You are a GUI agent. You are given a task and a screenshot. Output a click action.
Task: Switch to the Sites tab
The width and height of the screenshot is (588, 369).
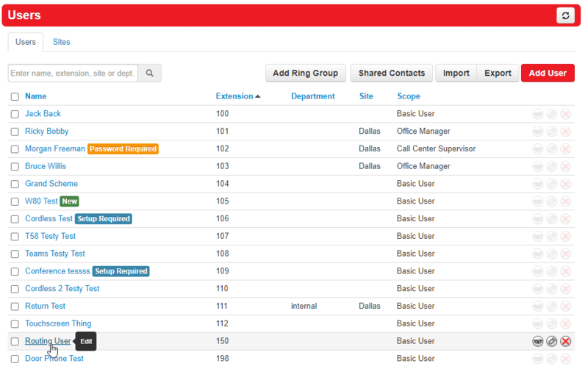(x=62, y=42)
